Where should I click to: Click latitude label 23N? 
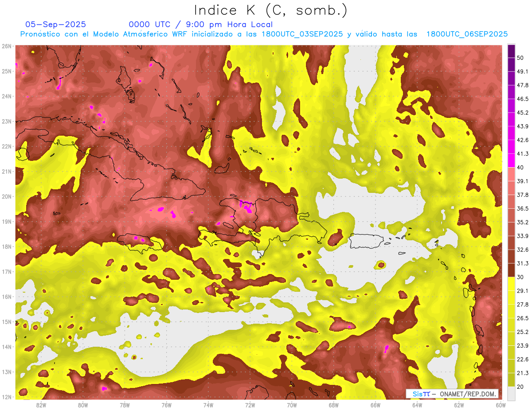pos(7,121)
